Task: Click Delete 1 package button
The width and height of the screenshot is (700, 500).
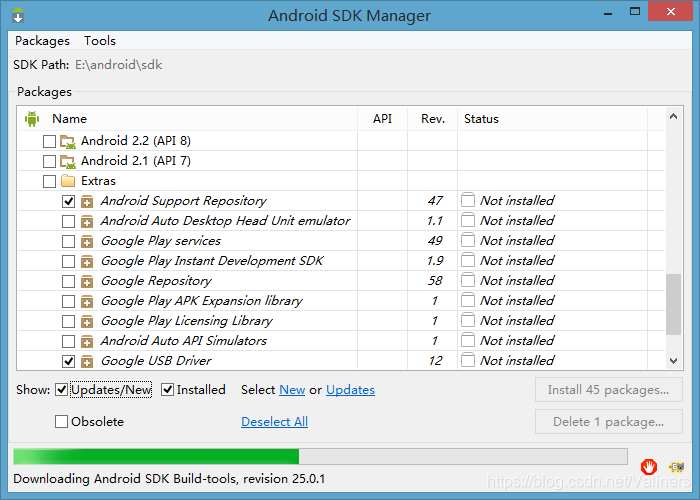Action: pos(608,421)
